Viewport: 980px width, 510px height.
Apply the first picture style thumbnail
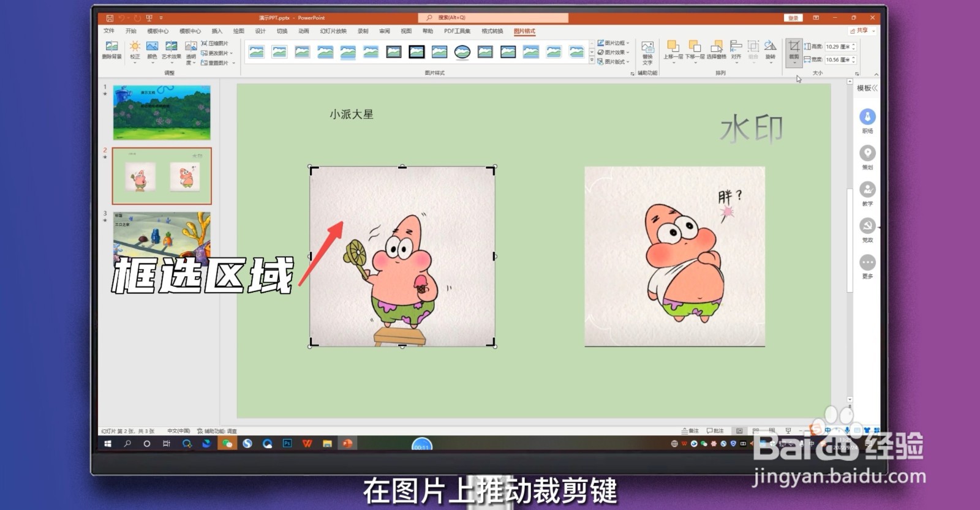(257, 52)
